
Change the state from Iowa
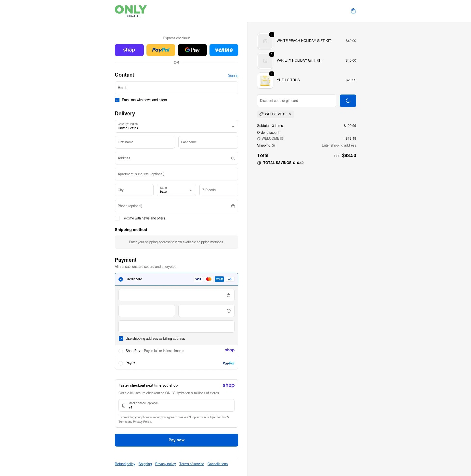click(176, 190)
